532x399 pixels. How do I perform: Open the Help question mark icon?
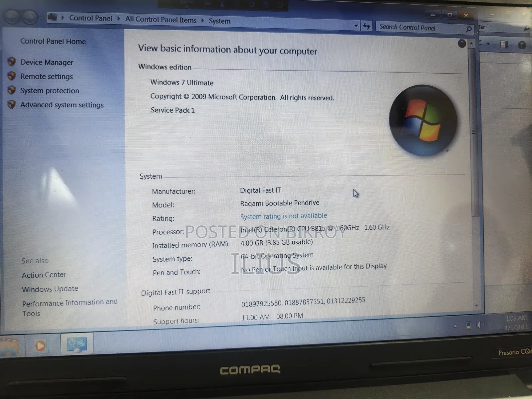pyautogui.click(x=462, y=43)
